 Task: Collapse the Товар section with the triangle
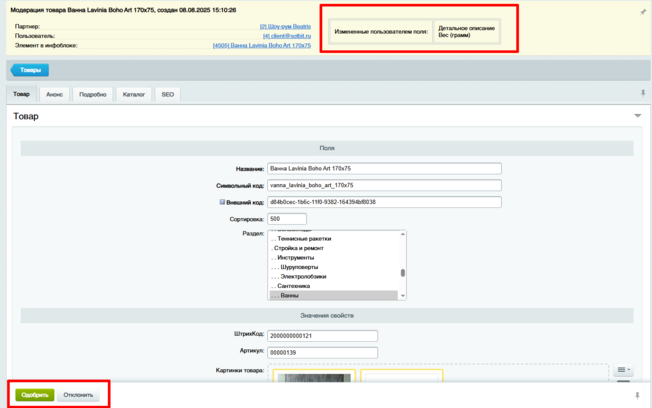click(637, 116)
